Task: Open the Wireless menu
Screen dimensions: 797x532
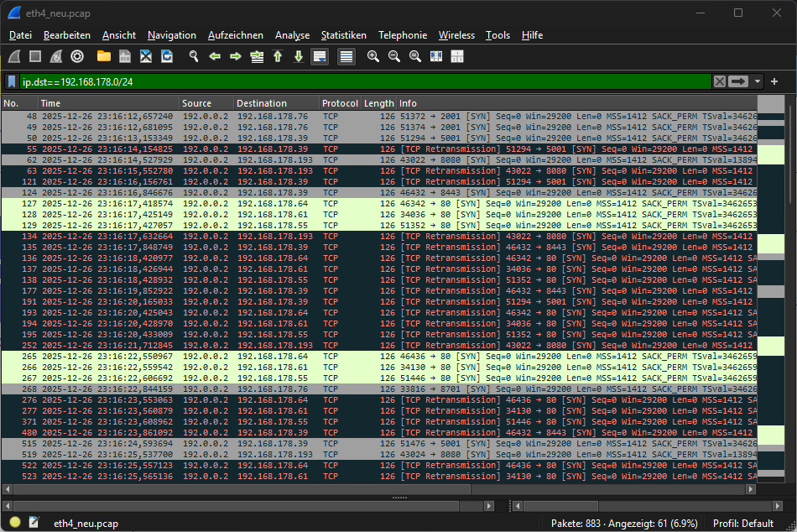Action: (456, 35)
